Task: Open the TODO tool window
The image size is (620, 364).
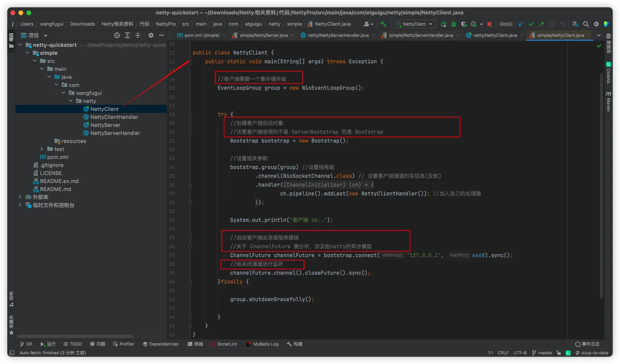Action: tap(73, 344)
